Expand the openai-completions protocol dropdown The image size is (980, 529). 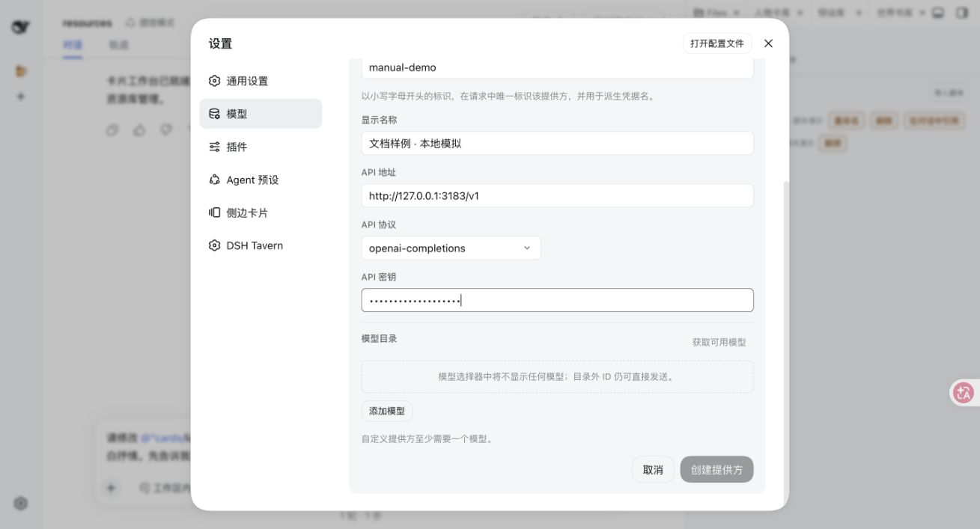pos(451,248)
